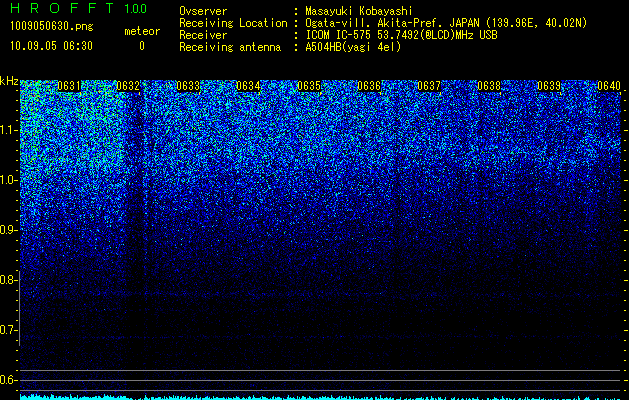The image size is (629, 400).
Task: Click frequency axis label 1.0
Action: [8, 180]
